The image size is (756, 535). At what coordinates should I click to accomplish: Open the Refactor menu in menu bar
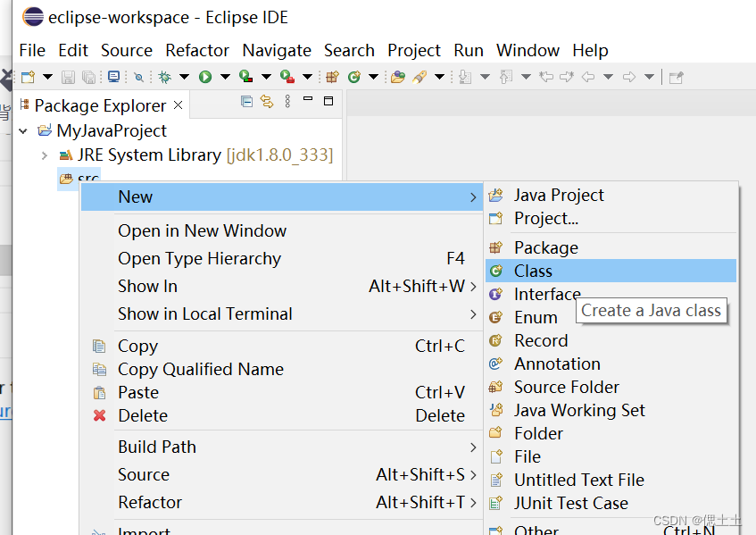(197, 50)
